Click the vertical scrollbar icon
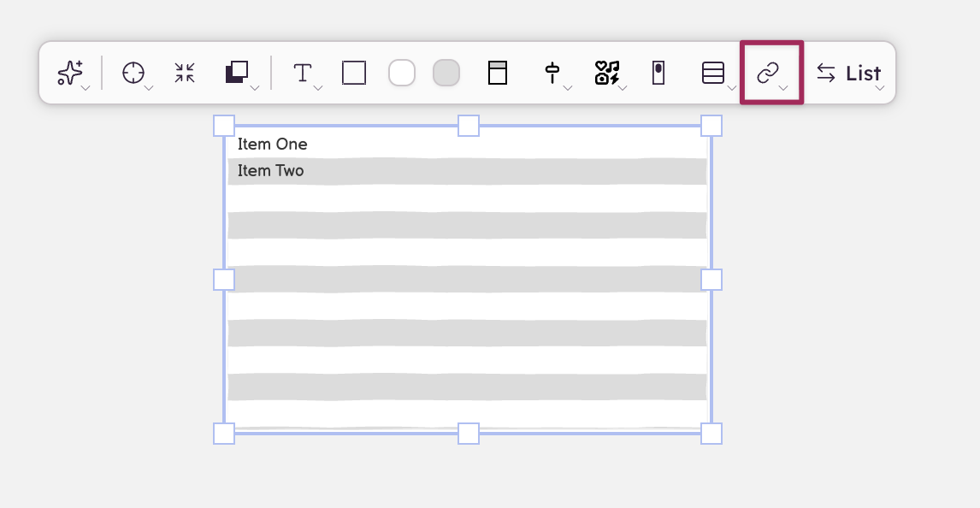980x508 pixels. coord(658,74)
